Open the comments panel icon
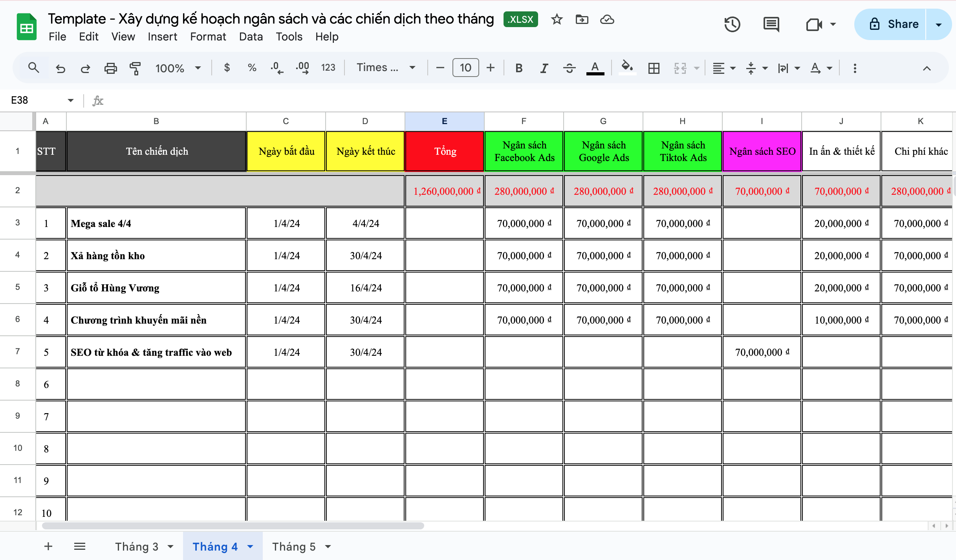 [x=771, y=24]
